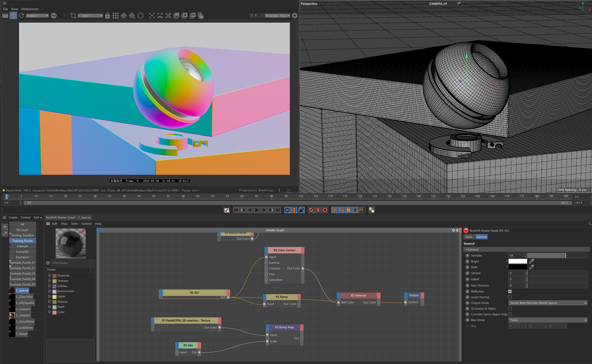592x364 pixels.
Task: Open the Output Mode dropdown
Action: 548,303
